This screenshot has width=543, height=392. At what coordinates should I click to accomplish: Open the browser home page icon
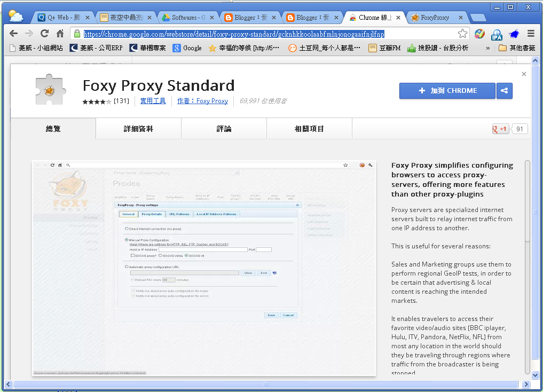coord(60,33)
